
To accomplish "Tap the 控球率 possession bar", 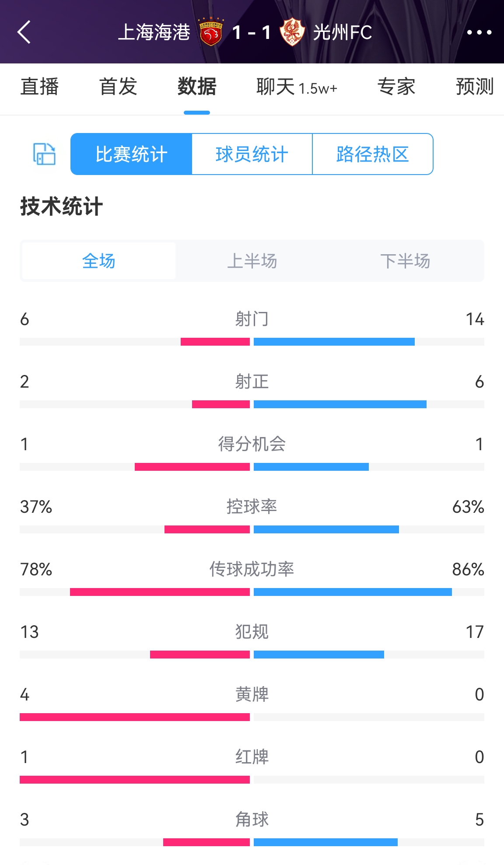I will click(x=252, y=529).
